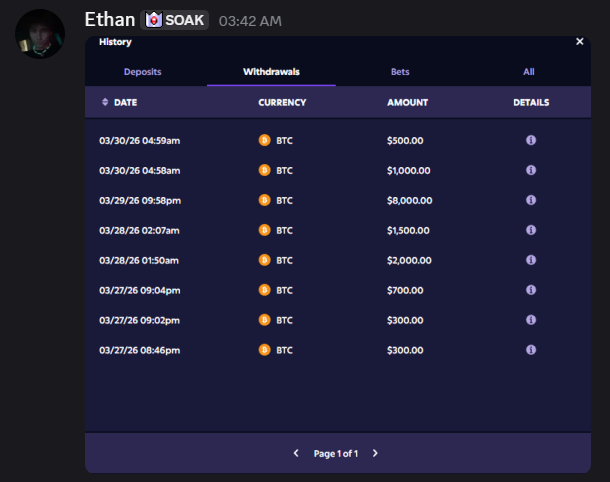Open details for the $8,000.00 withdrawal

[531, 200]
